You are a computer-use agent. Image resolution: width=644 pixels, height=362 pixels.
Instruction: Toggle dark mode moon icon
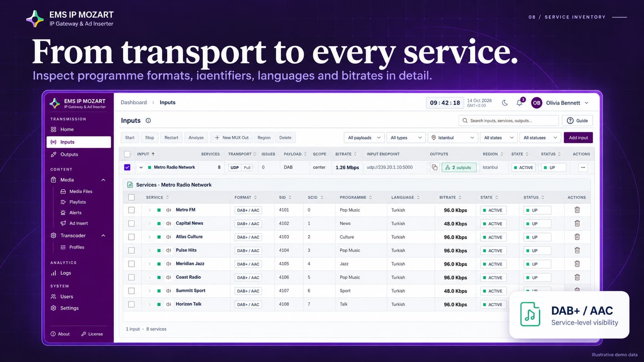505,103
